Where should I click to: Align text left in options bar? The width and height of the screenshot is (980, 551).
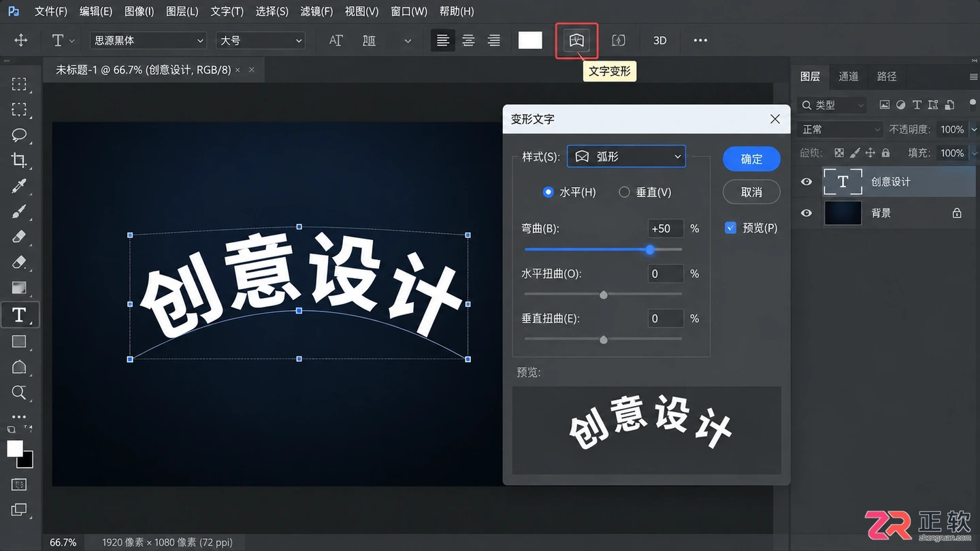click(x=442, y=41)
